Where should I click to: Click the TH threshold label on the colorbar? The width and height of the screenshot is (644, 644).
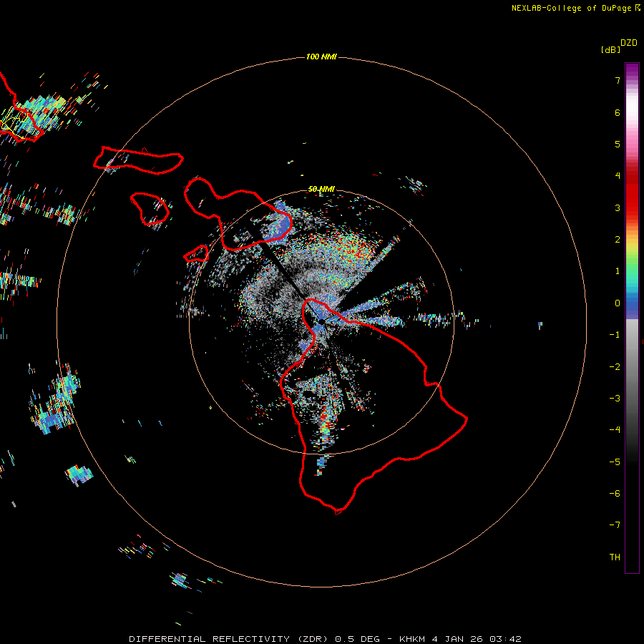[x=615, y=557]
